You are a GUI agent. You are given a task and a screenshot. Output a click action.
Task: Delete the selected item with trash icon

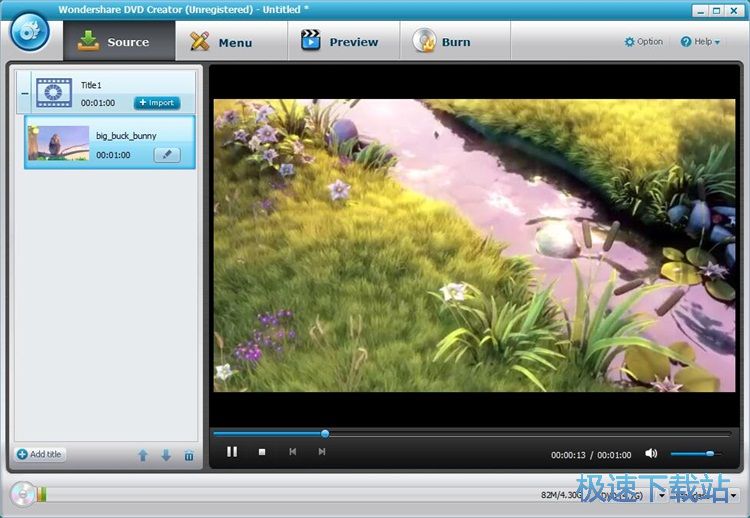click(x=189, y=456)
